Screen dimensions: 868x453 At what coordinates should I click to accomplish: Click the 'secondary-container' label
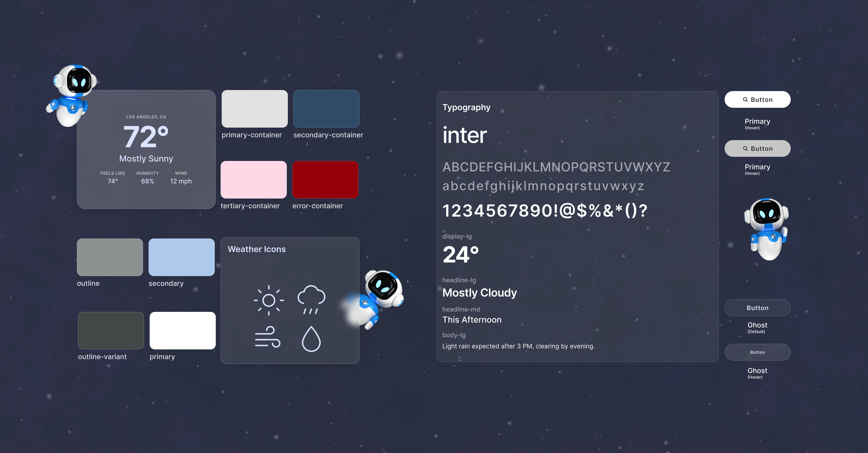point(328,135)
